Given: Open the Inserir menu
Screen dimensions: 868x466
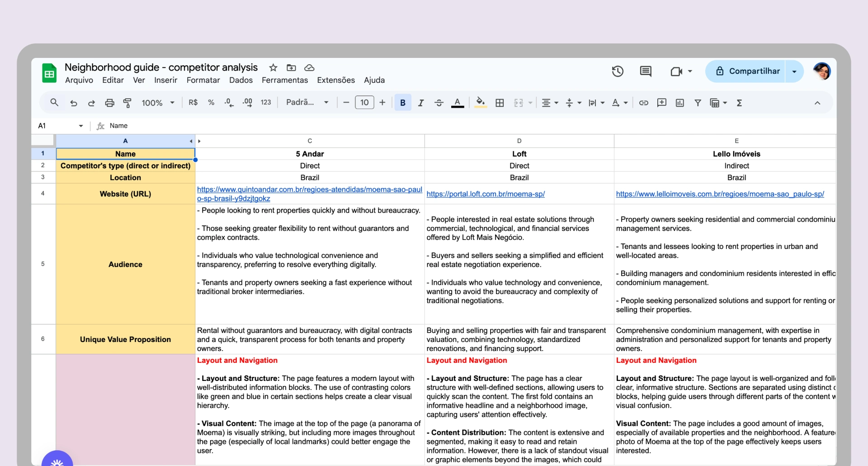Looking at the screenshot, I should pos(165,80).
